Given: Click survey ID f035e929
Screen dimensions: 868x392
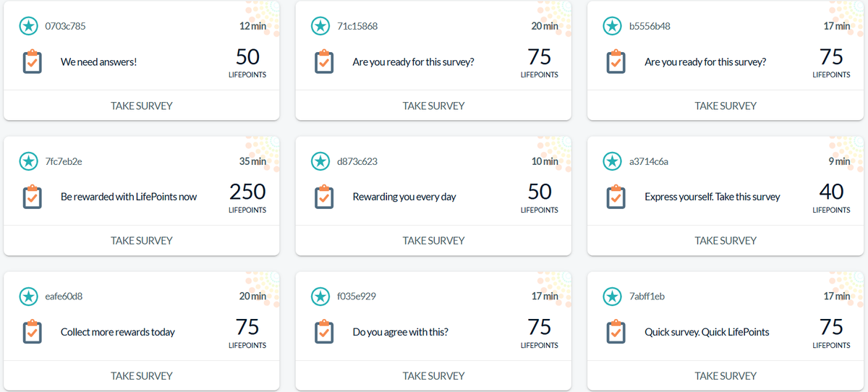Looking at the screenshot, I should [357, 297].
